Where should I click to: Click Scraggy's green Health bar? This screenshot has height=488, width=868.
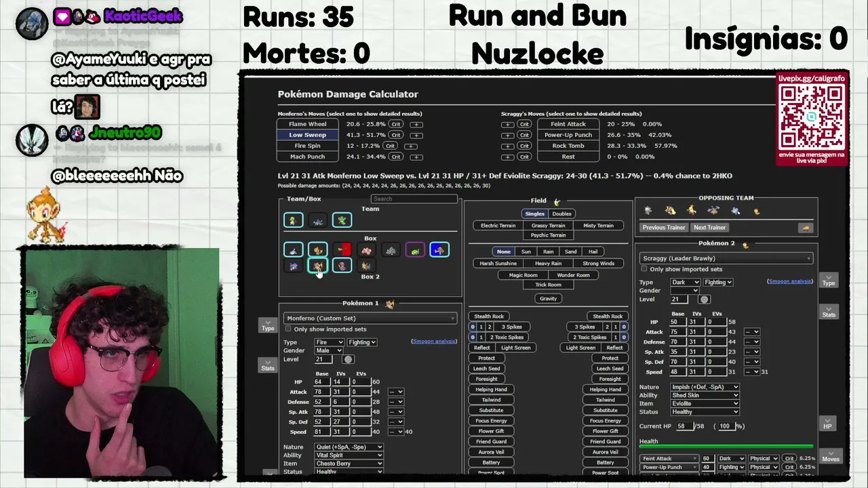(726, 447)
